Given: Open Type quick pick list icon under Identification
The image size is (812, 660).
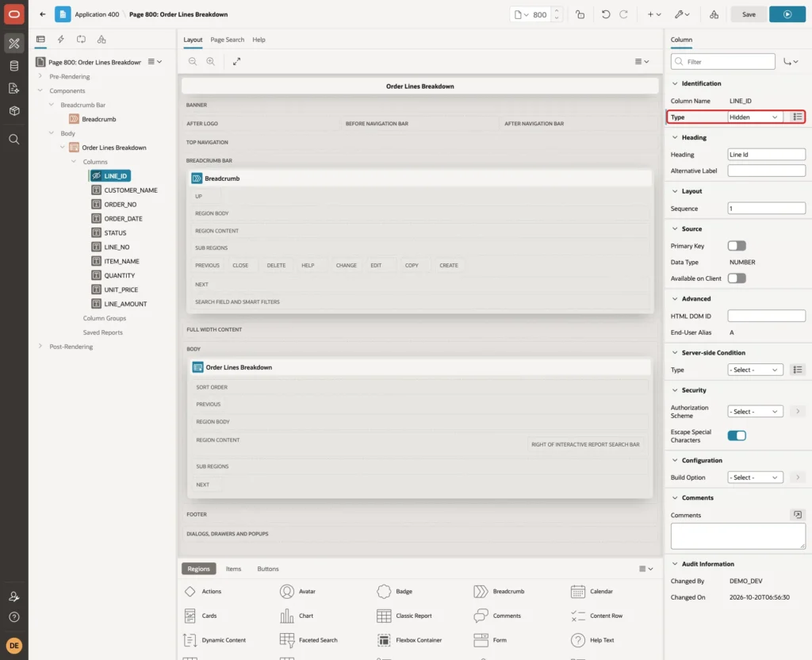Looking at the screenshot, I should 798,117.
